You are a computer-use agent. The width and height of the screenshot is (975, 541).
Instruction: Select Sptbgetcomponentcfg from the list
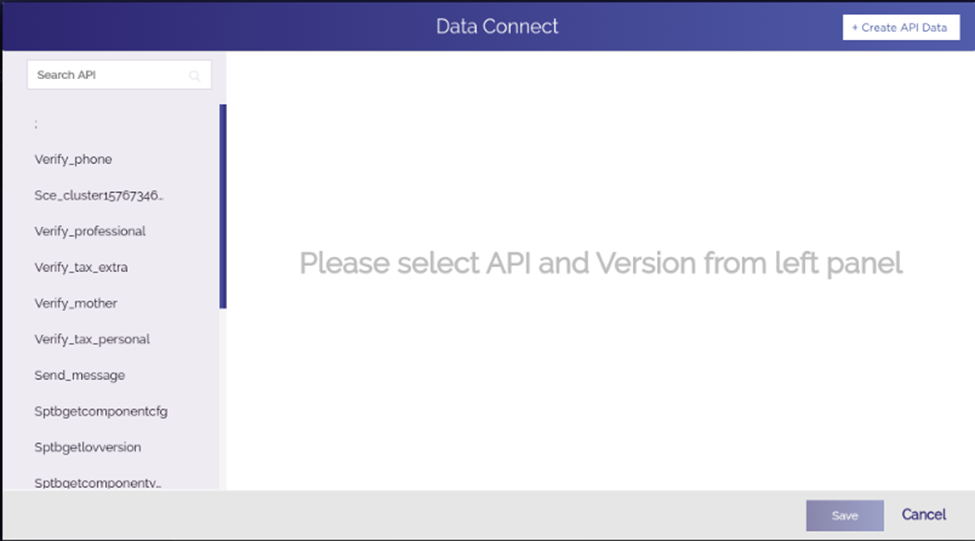pyautogui.click(x=101, y=412)
